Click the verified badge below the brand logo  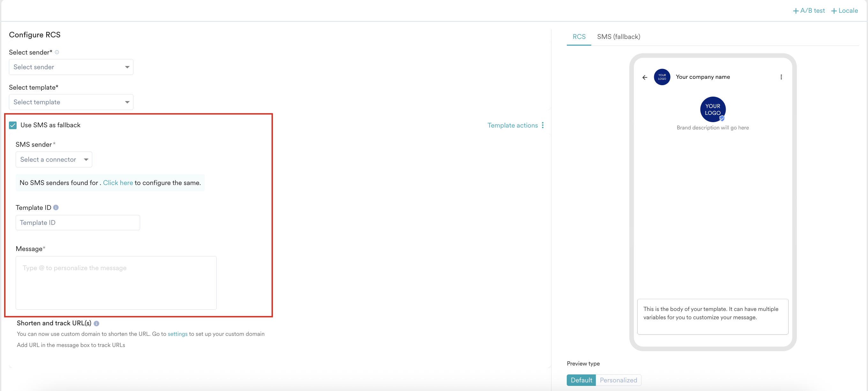point(722,119)
